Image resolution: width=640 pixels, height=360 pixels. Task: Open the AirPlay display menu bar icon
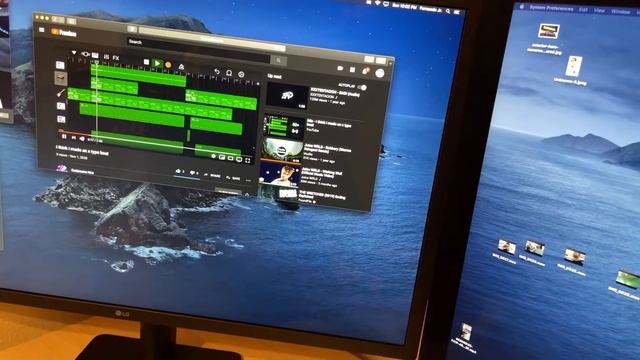(386, 4)
